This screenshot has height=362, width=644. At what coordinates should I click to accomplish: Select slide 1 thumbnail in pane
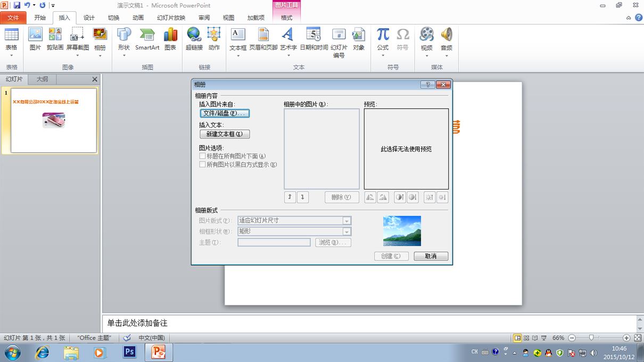(x=54, y=120)
